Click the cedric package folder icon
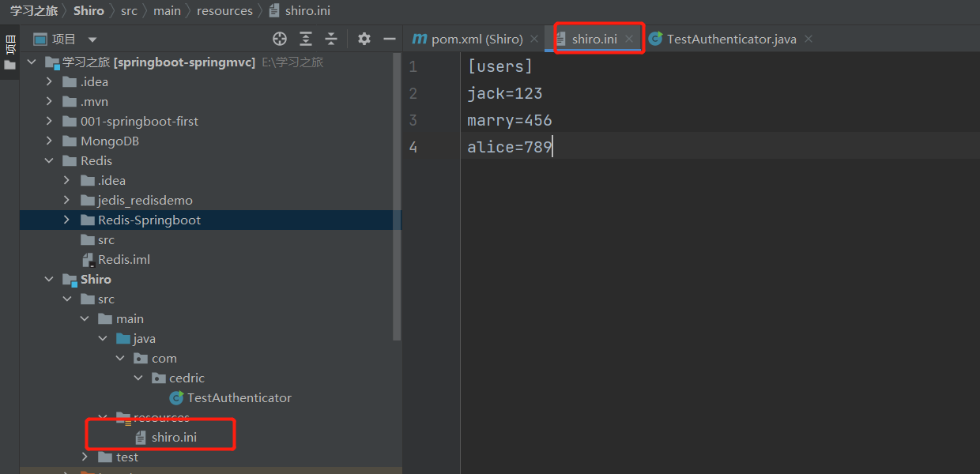980x474 pixels. (x=158, y=378)
